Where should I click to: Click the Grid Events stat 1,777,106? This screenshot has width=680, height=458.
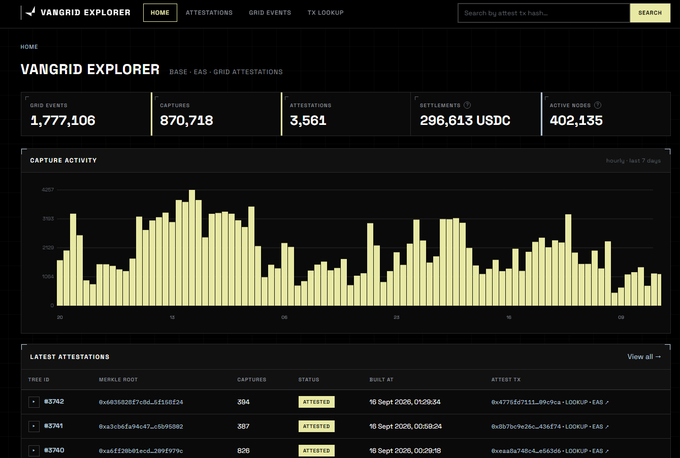pos(63,120)
